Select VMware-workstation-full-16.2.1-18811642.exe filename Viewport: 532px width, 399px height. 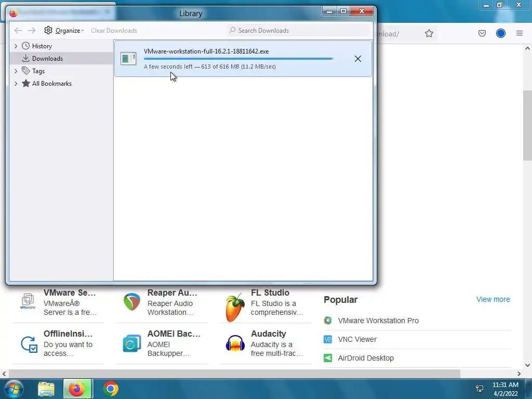point(206,51)
